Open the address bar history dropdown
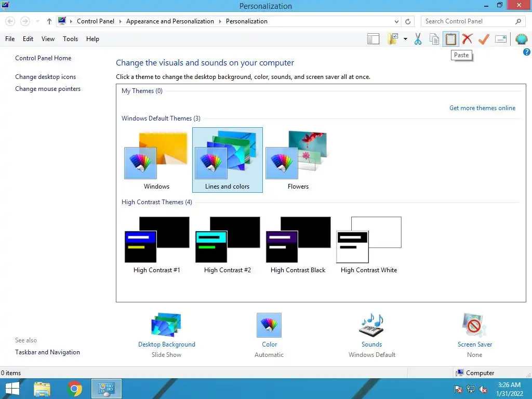 396,21
